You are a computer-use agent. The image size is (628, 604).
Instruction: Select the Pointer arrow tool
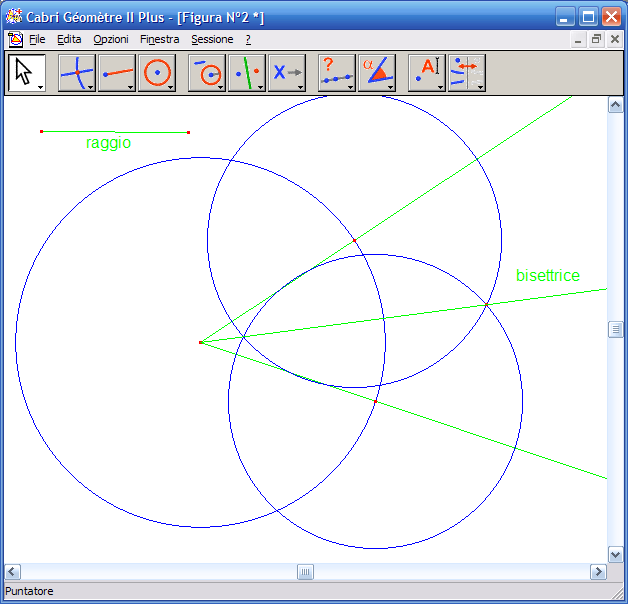27,73
